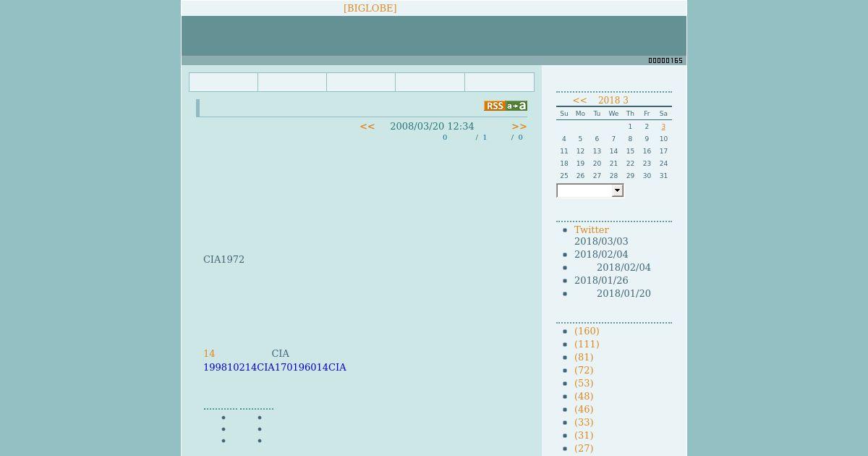Viewport: 868px width, 456px height.
Task: Click the green font-size enlarge icon
Action: 516,106
